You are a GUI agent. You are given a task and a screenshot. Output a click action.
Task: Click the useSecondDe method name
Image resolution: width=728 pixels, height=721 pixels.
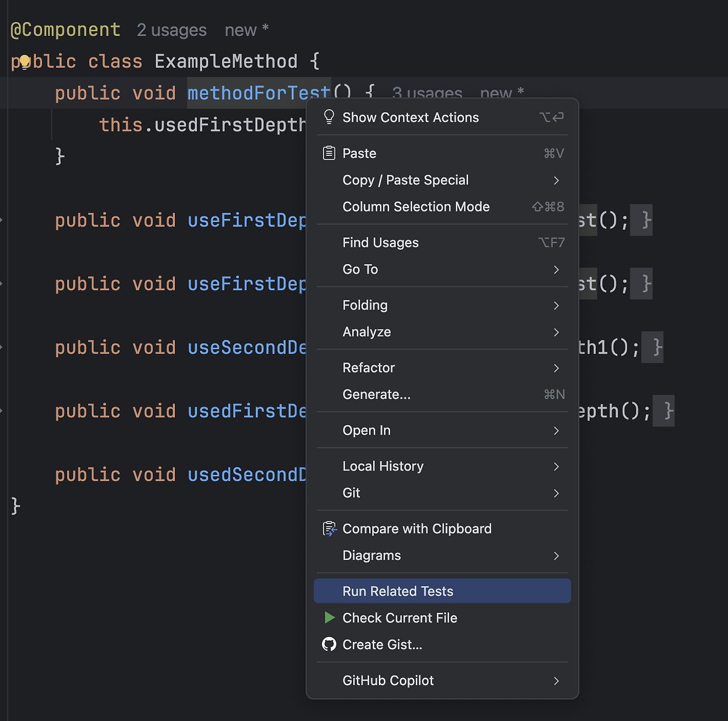click(247, 347)
